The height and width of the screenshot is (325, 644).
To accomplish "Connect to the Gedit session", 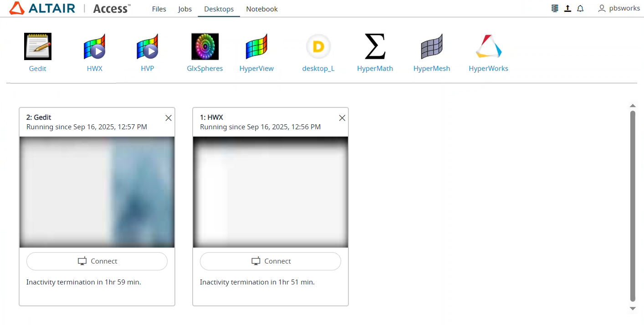I will tap(97, 261).
